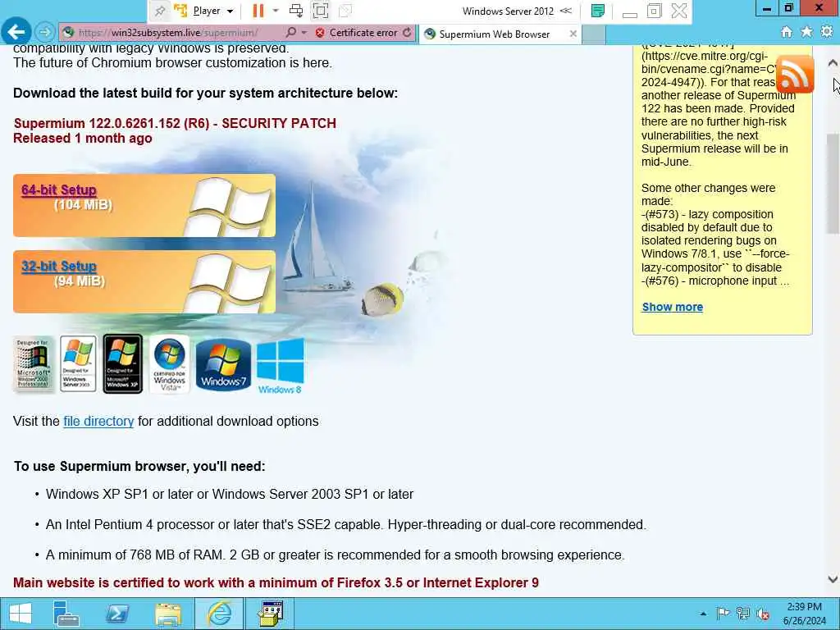840x630 pixels.
Task: Open the Internet Explorer tools gear
Action: [x=827, y=32]
